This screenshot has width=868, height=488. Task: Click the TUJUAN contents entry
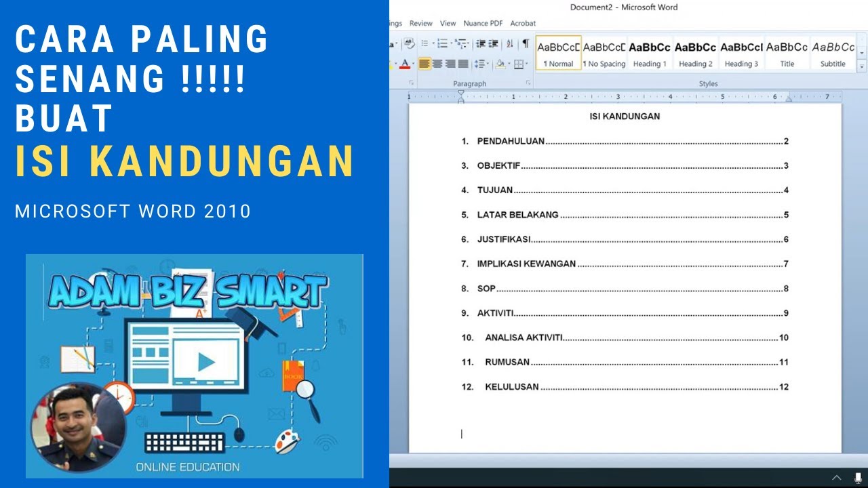pos(625,190)
